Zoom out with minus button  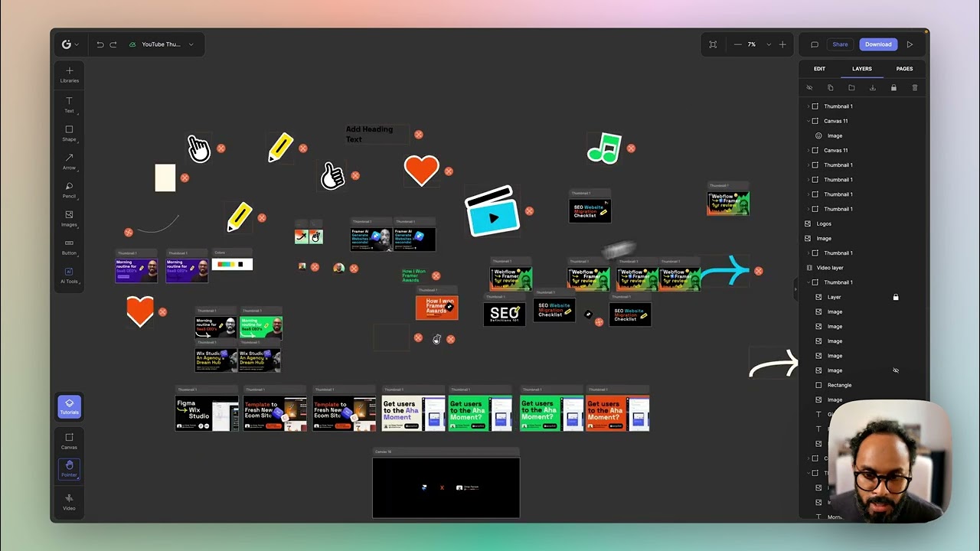tap(737, 44)
